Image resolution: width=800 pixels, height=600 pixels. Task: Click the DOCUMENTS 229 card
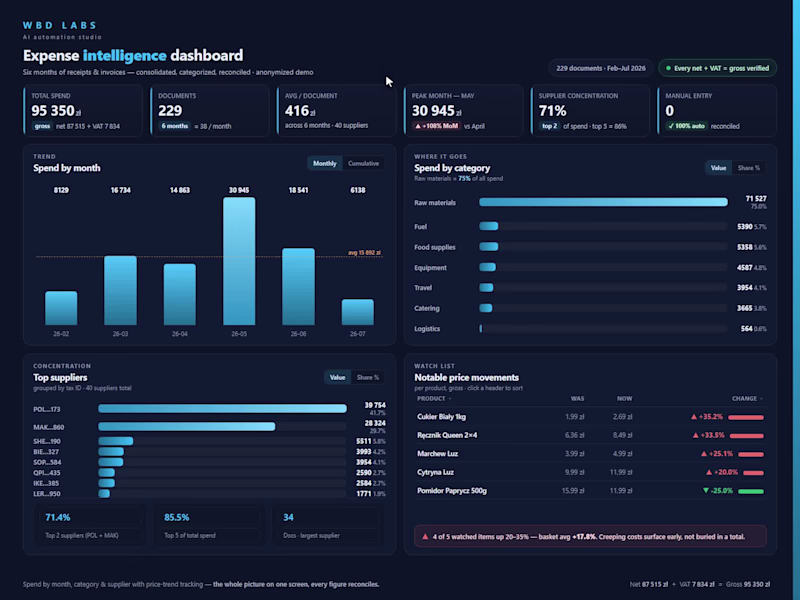(x=210, y=111)
